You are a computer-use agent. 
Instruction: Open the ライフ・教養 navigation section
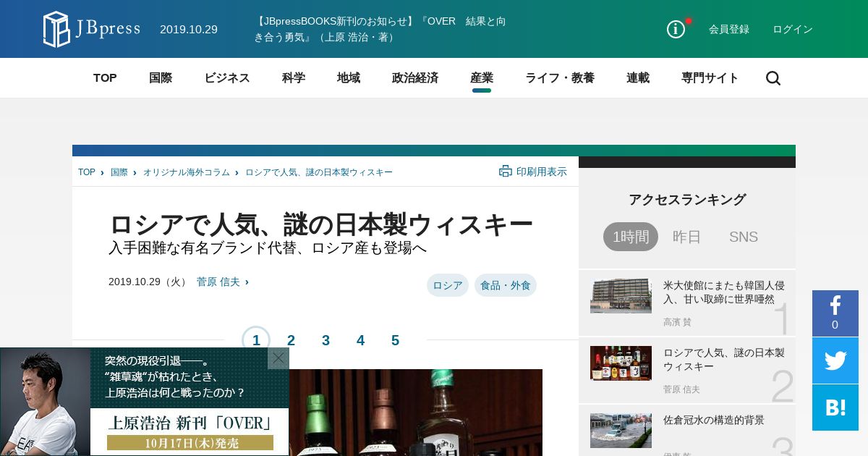click(560, 78)
